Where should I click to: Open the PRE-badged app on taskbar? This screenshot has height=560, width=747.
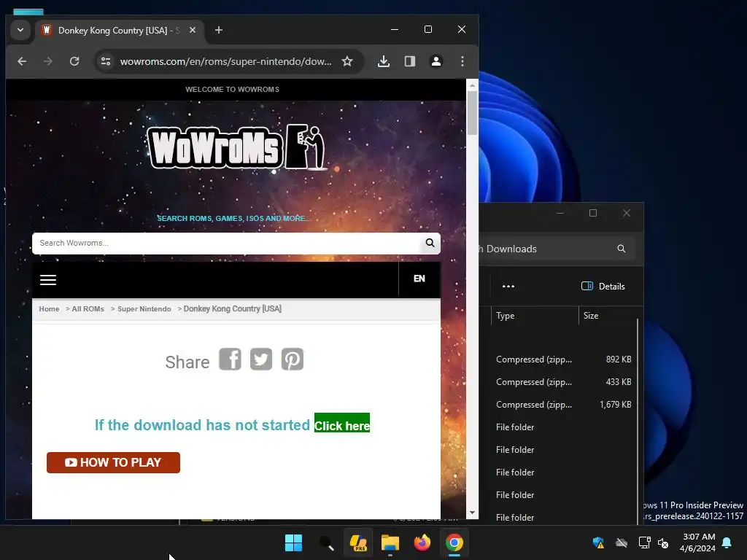(x=358, y=542)
